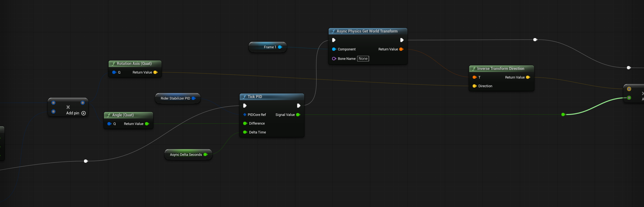This screenshot has height=207, width=644.
Task: Click Tick PID Delta Time input pin
Action: point(245,132)
